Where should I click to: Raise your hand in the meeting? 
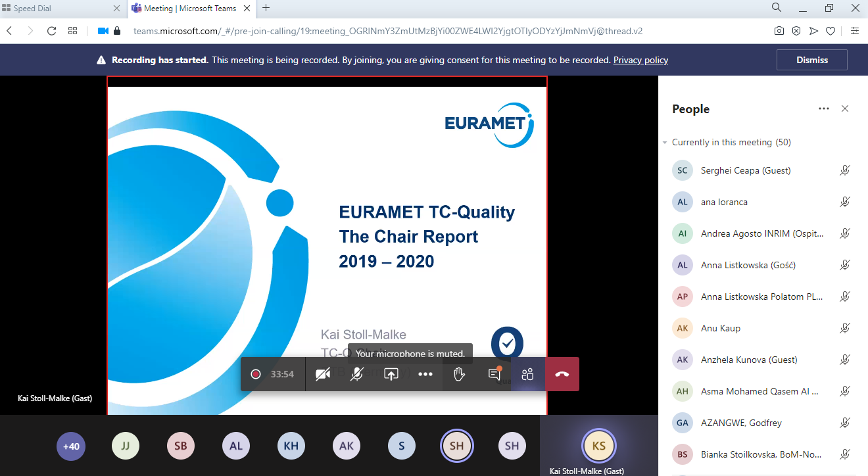(460, 374)
